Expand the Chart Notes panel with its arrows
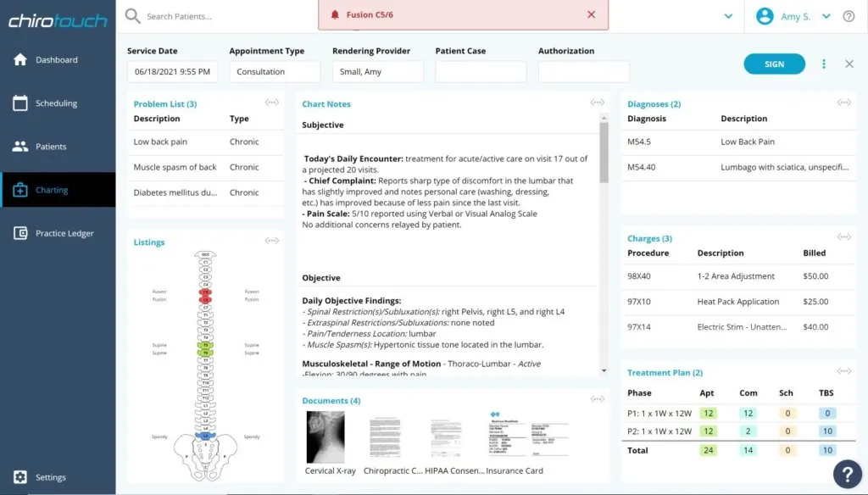This screenshot has width=868, height=495. 596,102
